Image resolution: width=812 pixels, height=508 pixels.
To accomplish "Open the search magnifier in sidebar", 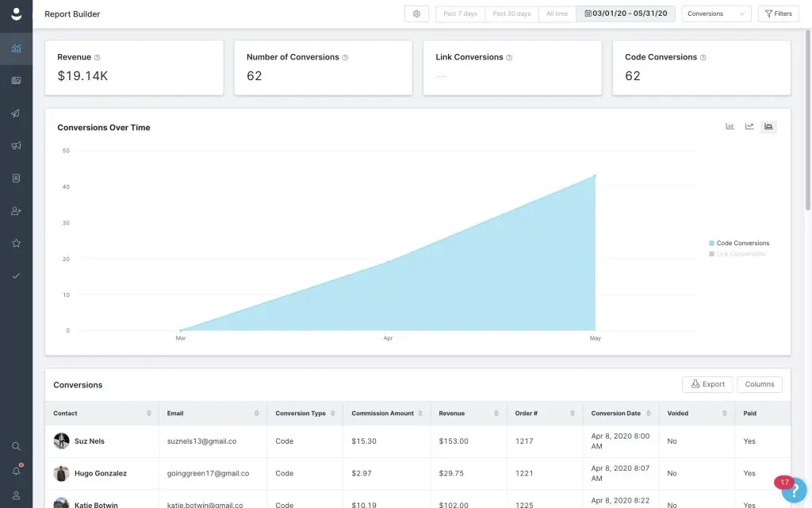I will [16, 446].
